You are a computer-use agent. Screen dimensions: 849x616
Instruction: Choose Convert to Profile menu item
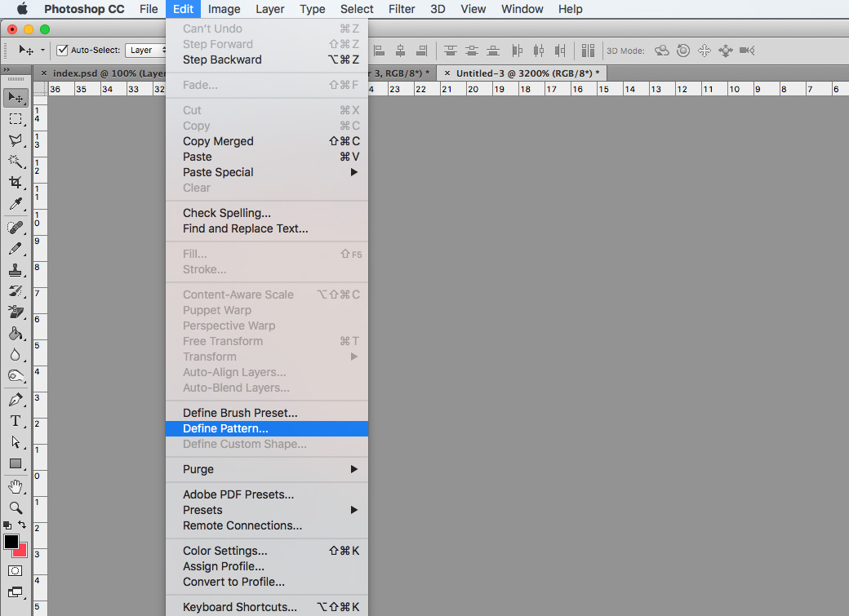coord(267,582)
